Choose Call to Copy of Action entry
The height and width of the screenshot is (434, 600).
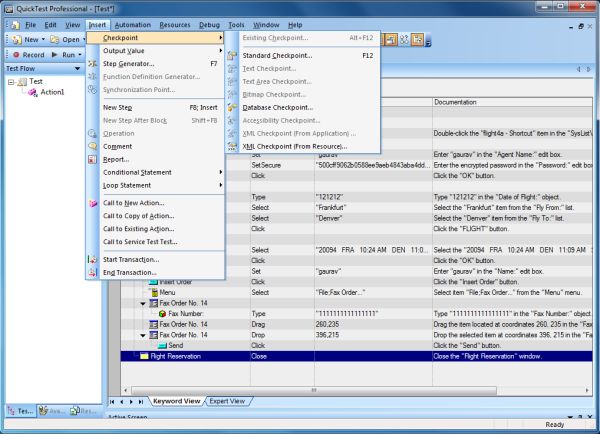155,216
